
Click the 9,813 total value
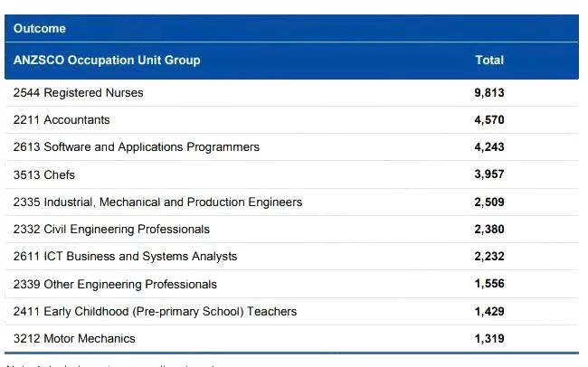489,92
